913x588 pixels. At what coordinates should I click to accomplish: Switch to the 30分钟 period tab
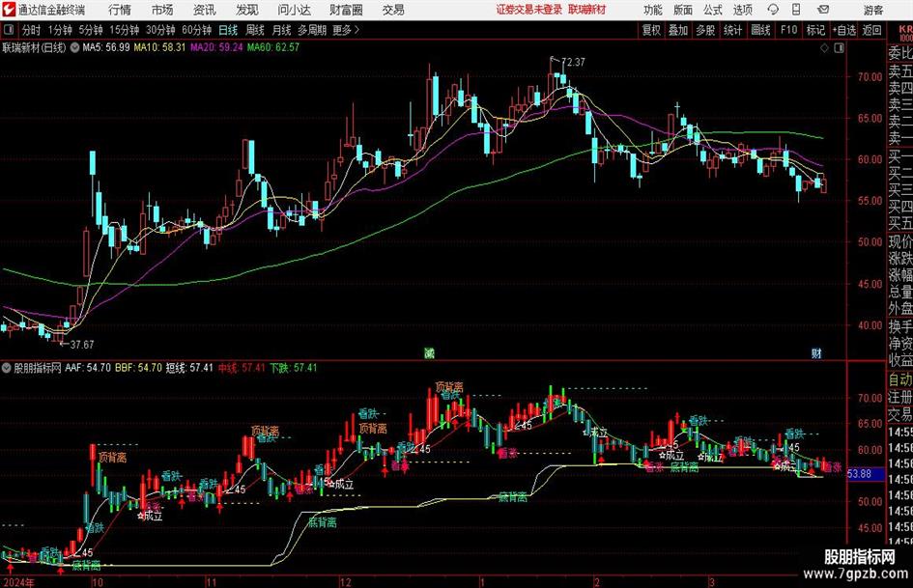pos(160,30)
